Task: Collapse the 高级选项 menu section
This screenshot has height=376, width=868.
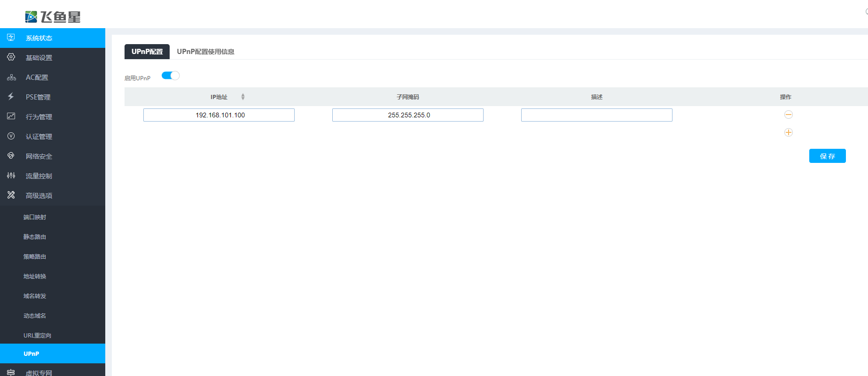Action: point(39,195)
